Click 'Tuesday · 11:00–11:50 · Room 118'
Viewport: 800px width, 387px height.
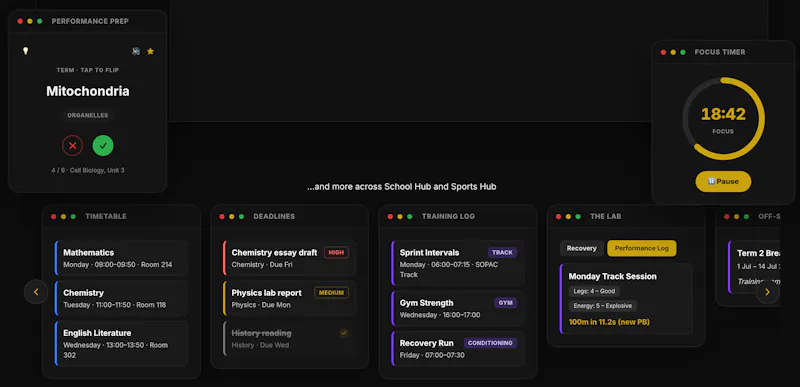pyautogui.click(x=115, y=305)
